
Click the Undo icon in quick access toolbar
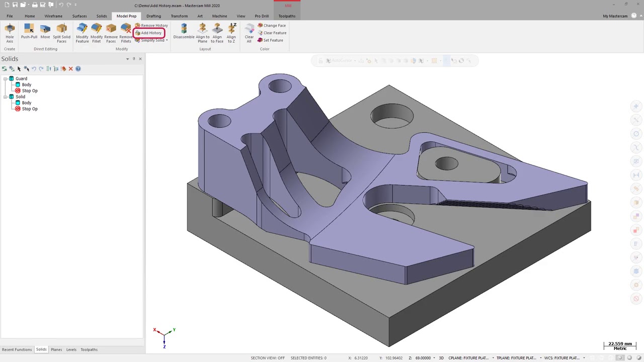[61, 5]
